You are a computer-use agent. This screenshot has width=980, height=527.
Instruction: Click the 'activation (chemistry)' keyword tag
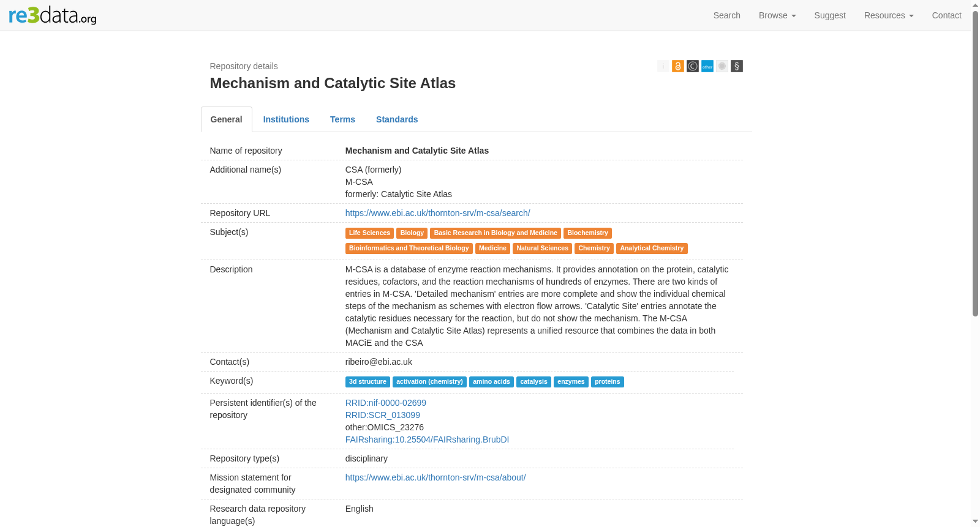click(x=429, y=382)
